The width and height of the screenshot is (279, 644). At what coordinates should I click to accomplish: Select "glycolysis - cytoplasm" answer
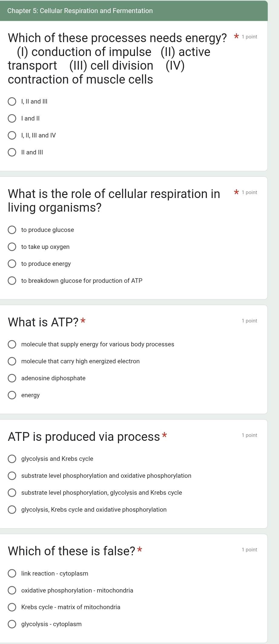tap(12, 624)
